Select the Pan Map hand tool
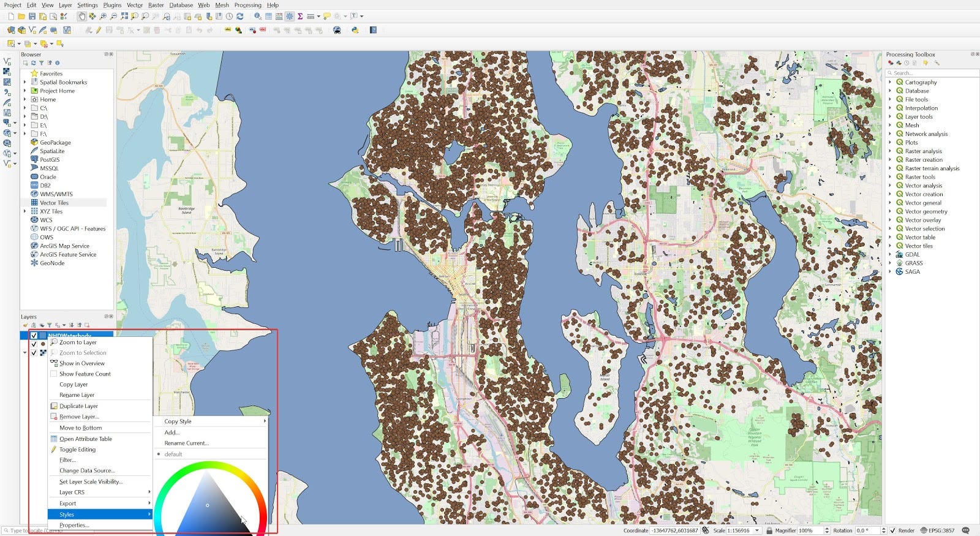 [x=81, y=17]
